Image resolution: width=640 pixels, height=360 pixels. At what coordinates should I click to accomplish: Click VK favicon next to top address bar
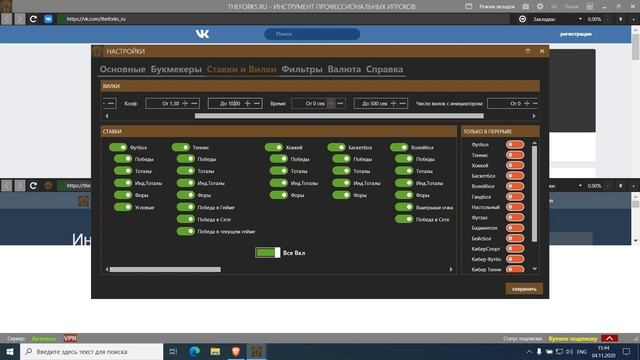(x=48, y=19)
